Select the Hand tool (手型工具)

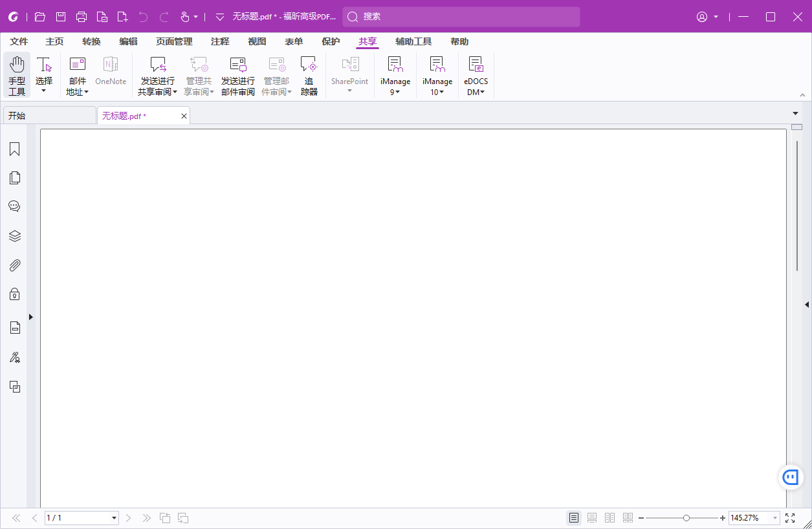17,75
